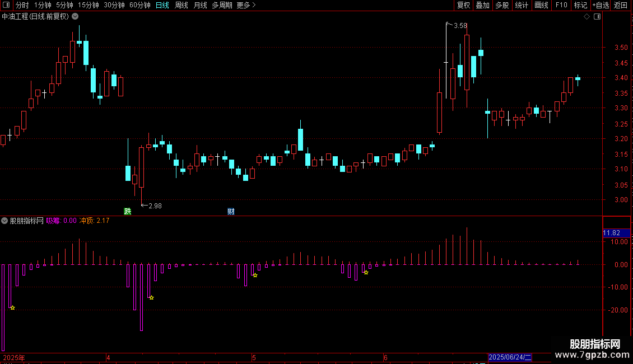The image size is (633, 364).
Task: Toggle the left panel icon beside 分时
Action: tap(6, 5)
